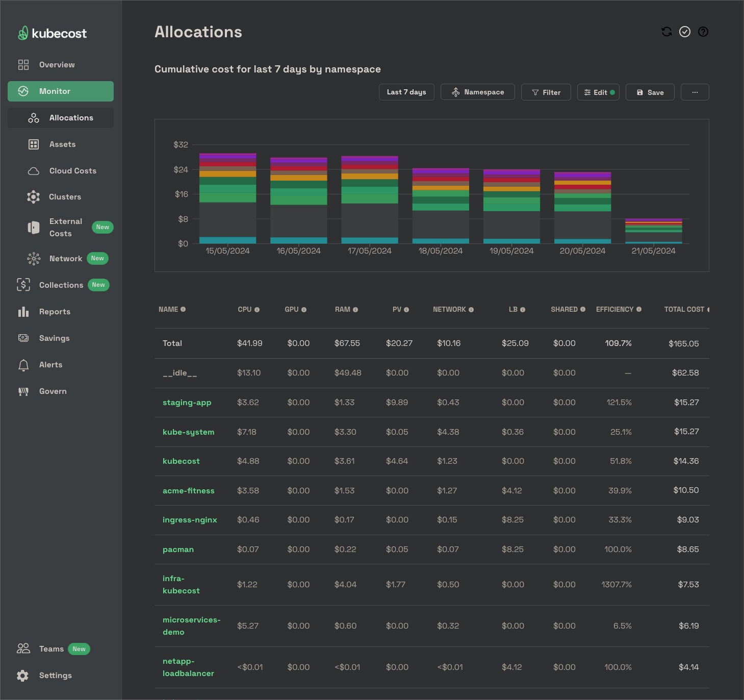The width and height of the screenshot is (744, 700).
Task: Click the Alerts bell icon
Action: click(23, 365)
